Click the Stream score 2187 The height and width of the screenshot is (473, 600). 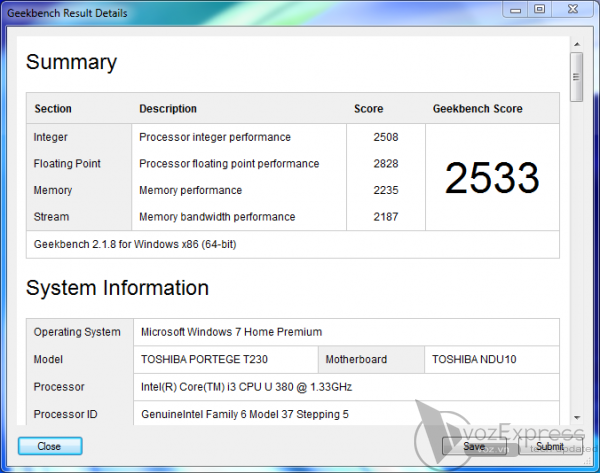click(x=386, y=217)
